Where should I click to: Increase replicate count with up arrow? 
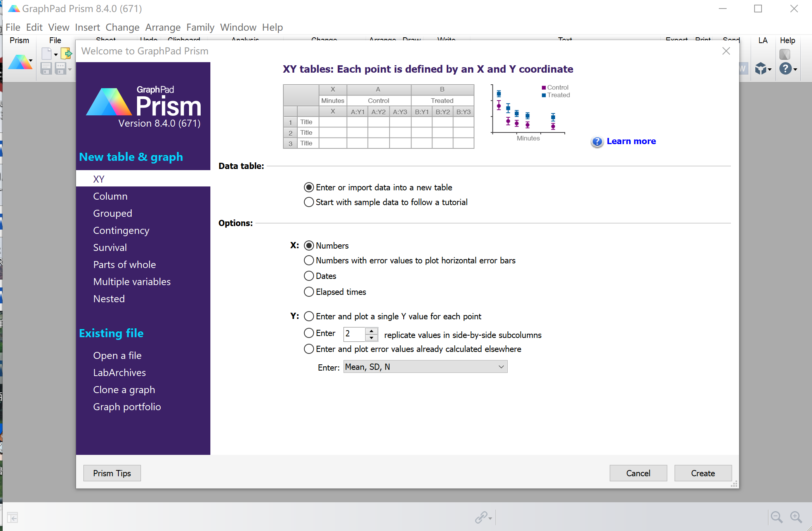coord(371,331)
